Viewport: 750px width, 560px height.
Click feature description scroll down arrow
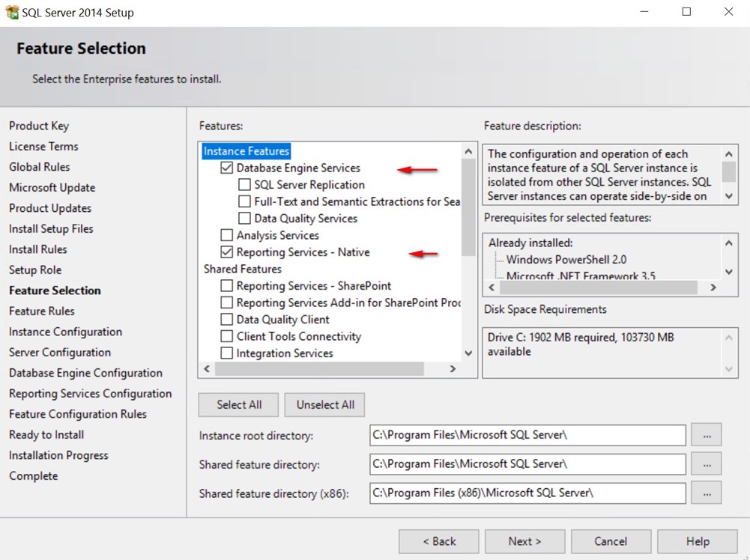point(728,196)
